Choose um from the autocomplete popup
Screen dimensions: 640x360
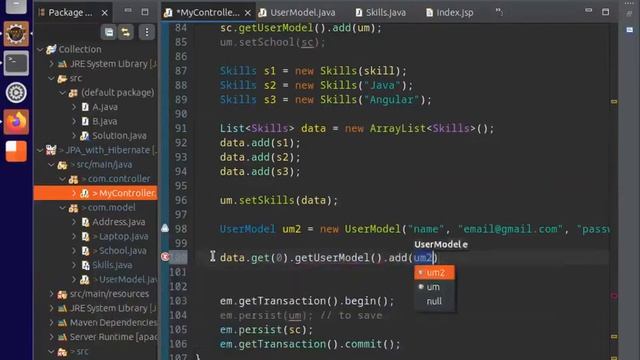click(434, 287)
